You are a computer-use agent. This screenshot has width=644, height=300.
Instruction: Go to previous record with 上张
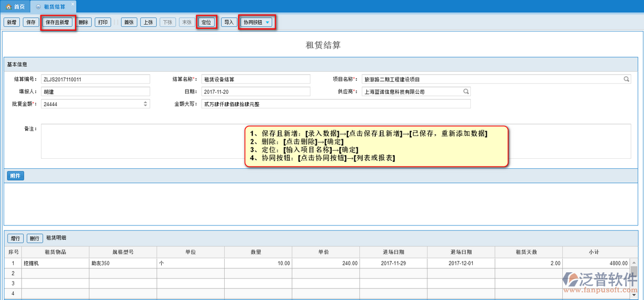pos(149,22)
